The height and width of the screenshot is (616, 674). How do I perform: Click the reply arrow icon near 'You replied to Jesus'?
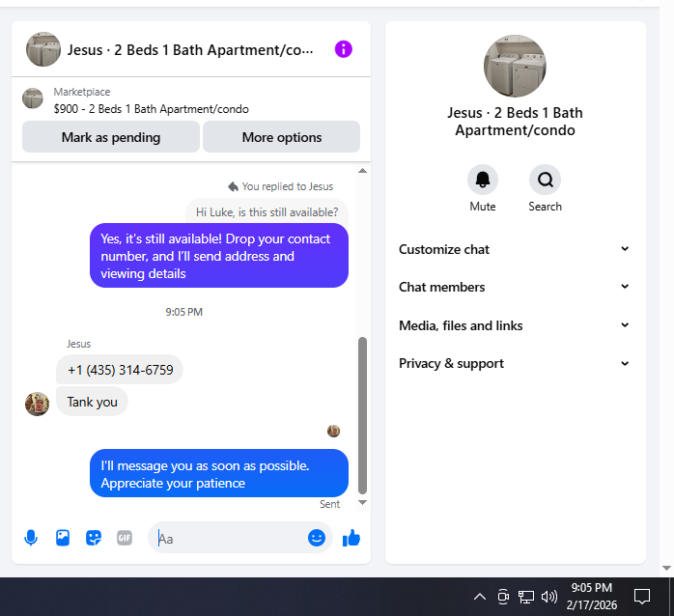point(233,186)
